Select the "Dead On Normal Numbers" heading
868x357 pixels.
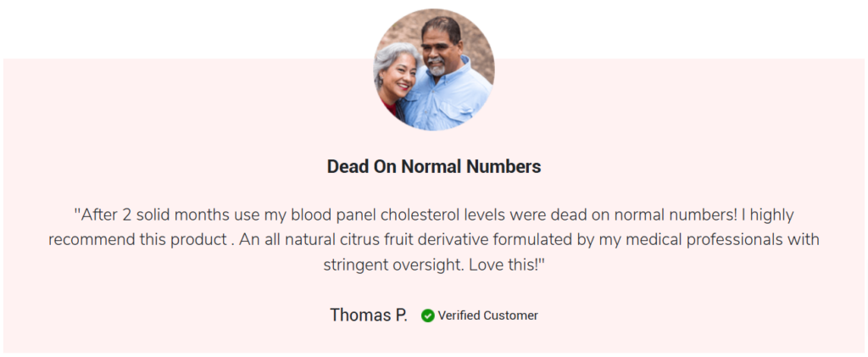pos(433,166)
